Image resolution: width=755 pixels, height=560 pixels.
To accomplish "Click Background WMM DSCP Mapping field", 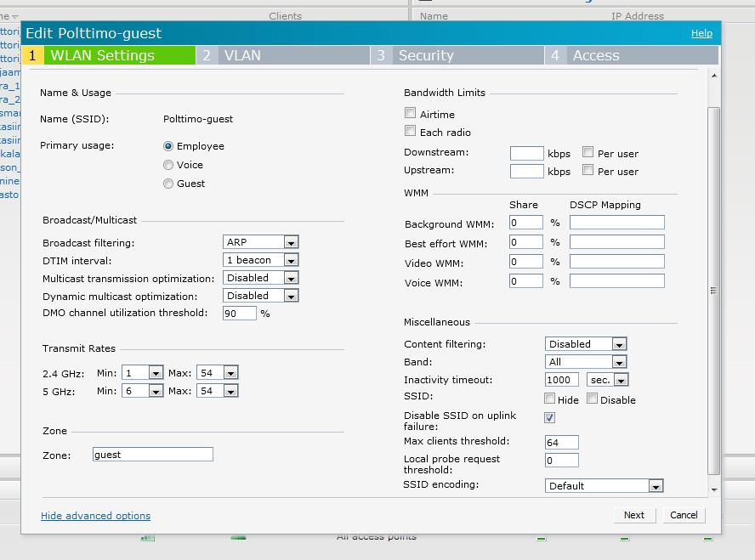I will coord(617,223).
